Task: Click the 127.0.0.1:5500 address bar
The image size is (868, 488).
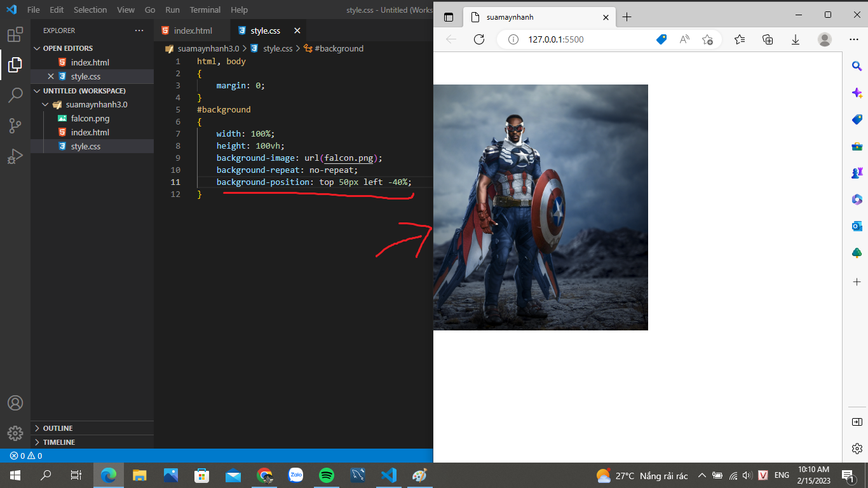Action: click(x=555, y=39)
